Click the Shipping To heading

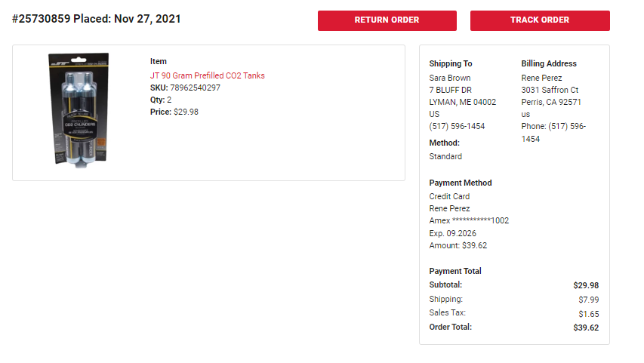click(451, 63)
